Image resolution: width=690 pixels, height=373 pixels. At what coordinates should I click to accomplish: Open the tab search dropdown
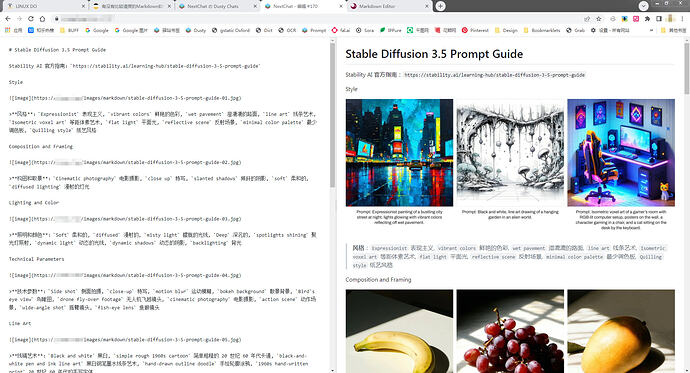tap(643, 6)
